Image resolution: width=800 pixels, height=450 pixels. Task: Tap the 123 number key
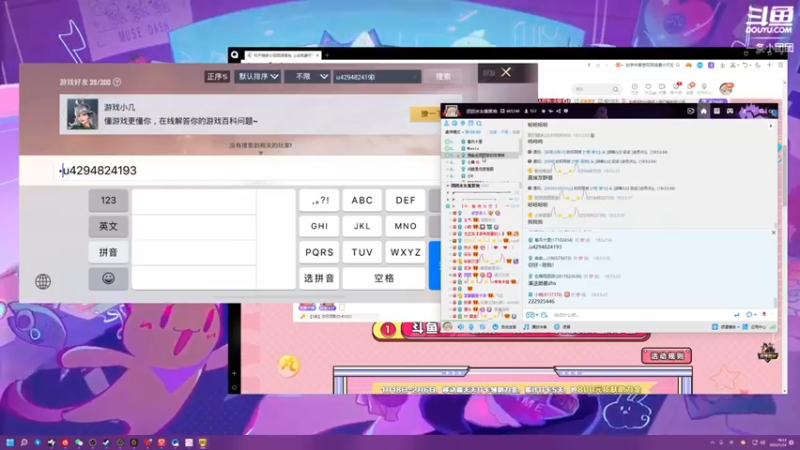tap(108, 201)
